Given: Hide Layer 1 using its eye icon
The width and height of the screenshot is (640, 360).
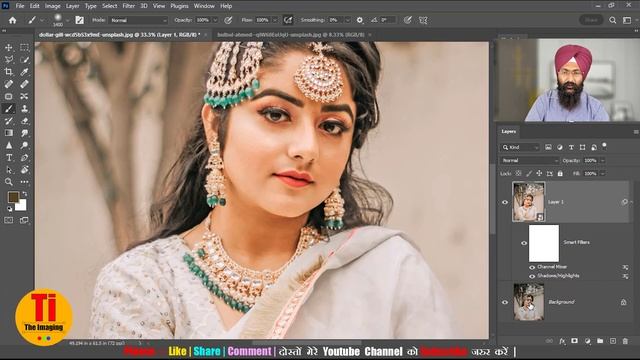Looking at the screenshot, I should tap(505, 202).
